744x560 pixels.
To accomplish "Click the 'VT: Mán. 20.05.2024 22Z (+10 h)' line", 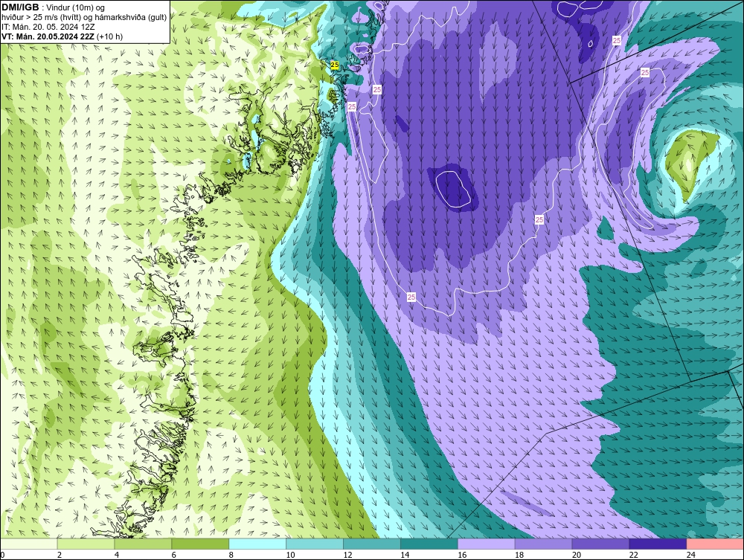I will point(62,36).
